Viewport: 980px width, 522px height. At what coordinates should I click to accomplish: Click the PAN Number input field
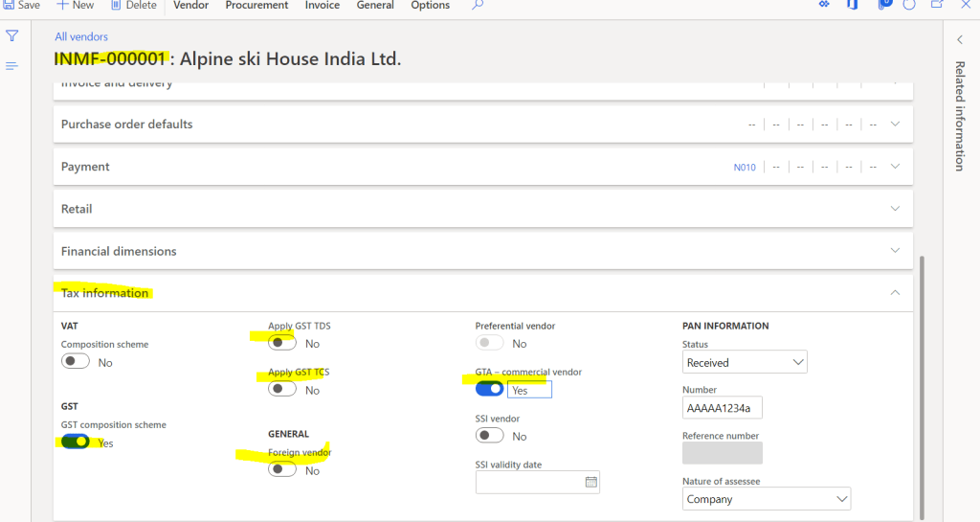pos(723,408)
